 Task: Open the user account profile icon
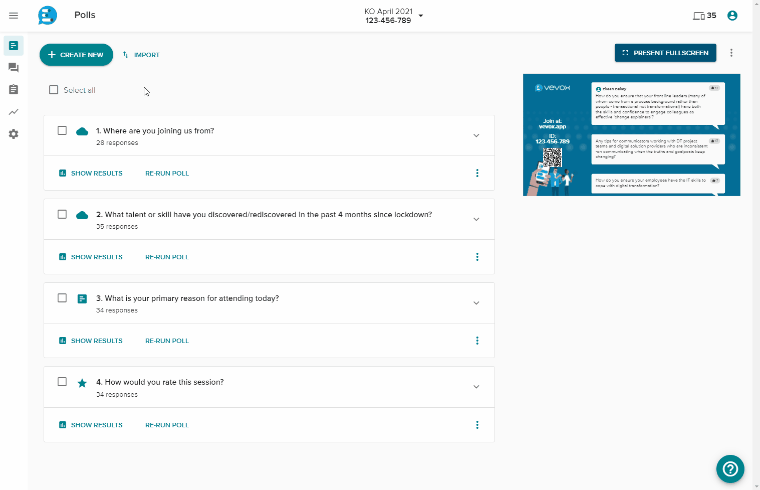(732, 16)
